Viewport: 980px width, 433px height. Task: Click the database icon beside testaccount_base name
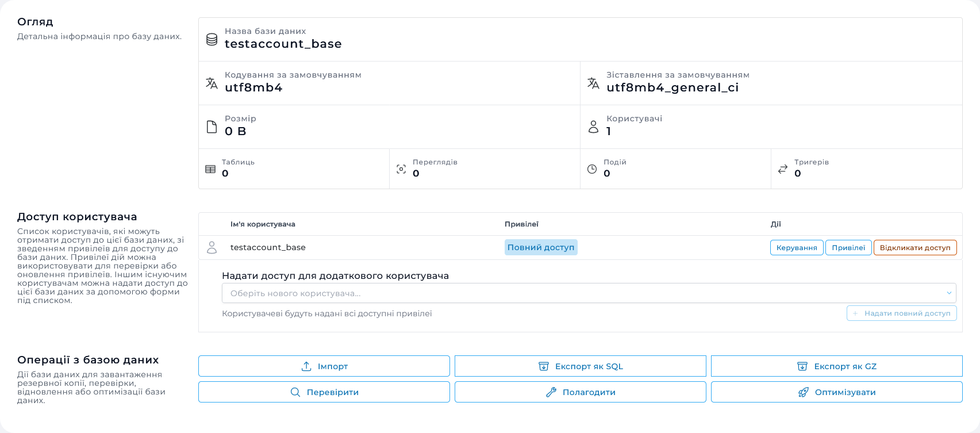click(212, 40)
